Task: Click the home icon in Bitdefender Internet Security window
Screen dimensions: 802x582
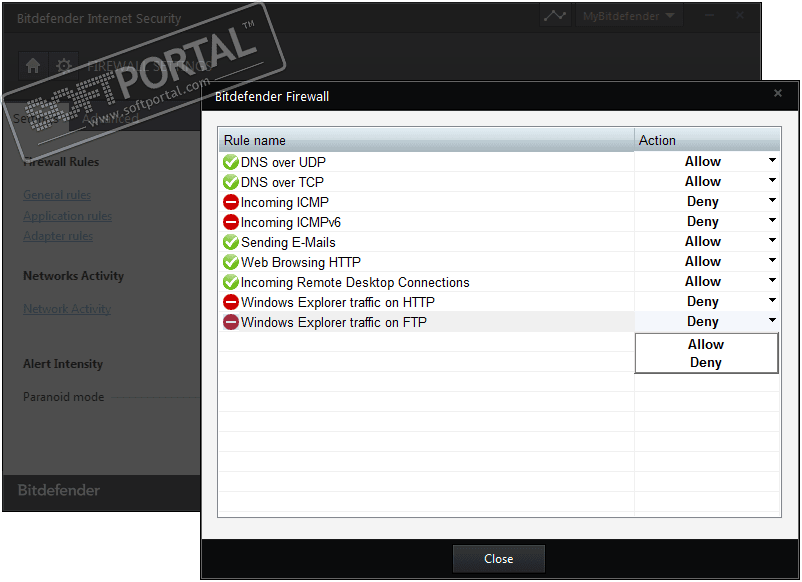Action: tap(33, 65)
